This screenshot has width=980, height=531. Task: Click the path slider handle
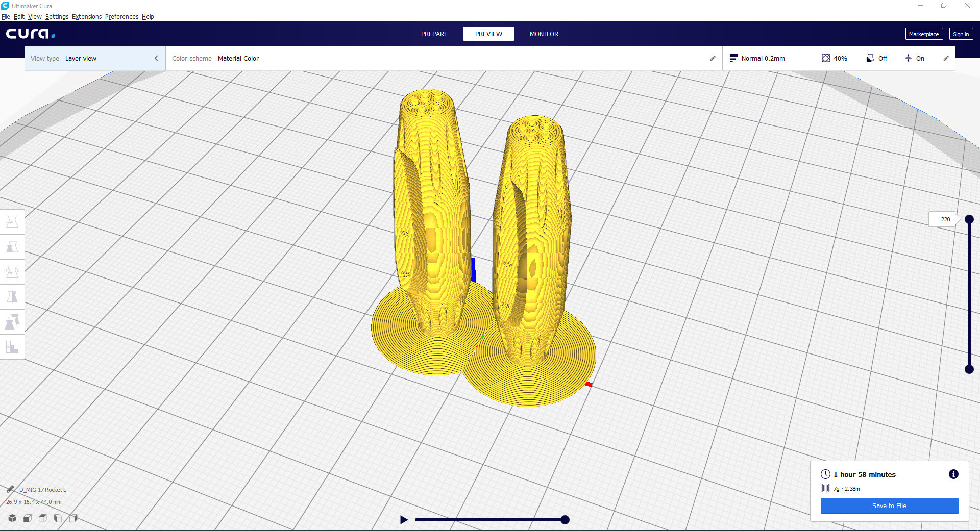tap(565, 520)
